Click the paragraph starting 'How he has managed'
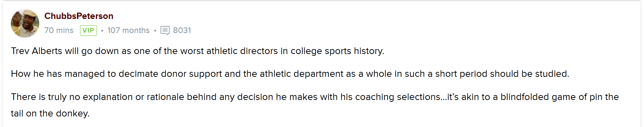The width and height of the screenshot is (644, 127). pos(290,74)
